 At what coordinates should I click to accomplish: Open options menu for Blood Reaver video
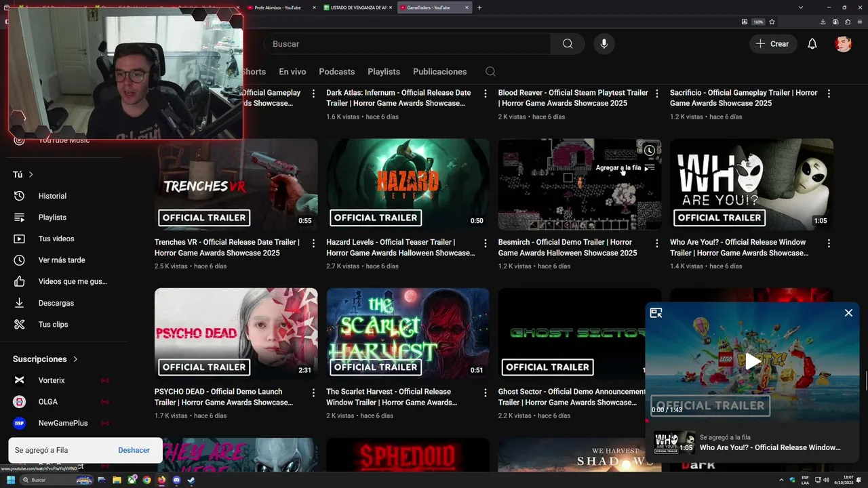coord(656,94)
